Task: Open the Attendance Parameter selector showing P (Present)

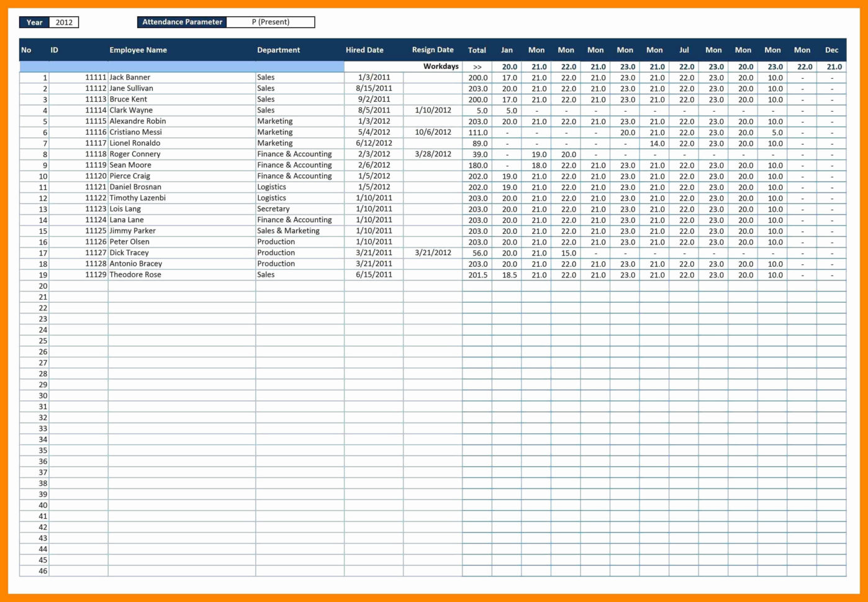Action: click(271, 22)
